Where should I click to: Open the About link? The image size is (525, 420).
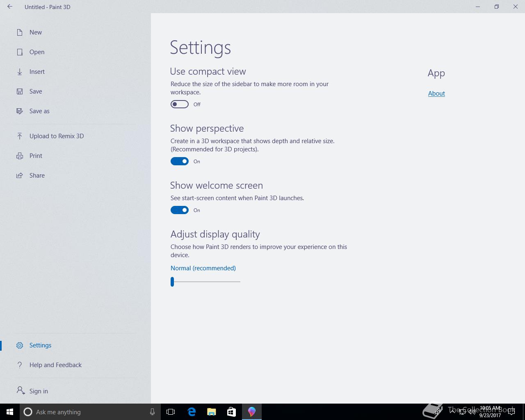click(436, 94)
